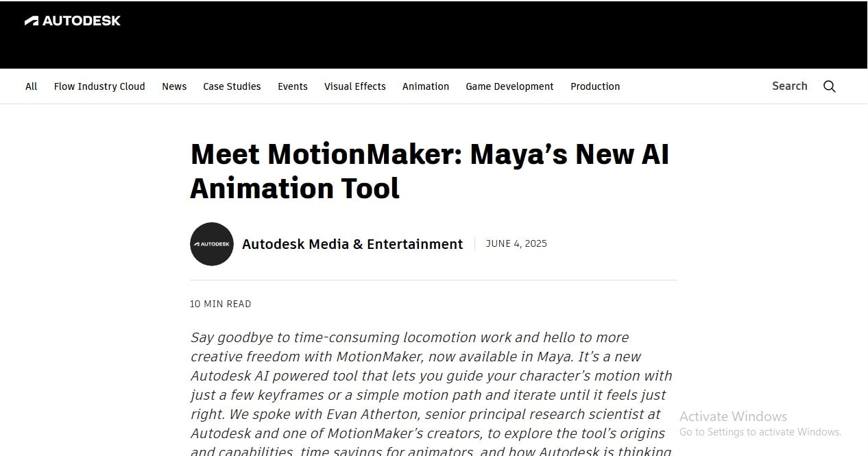Browse the Game Development category
The height and width of the screenshot is (456, 868).
(x=509, y=86)
